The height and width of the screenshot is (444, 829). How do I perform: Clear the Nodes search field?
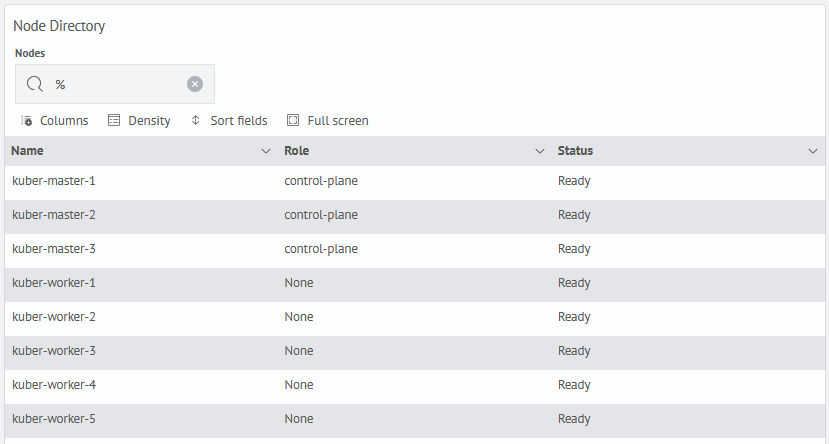[195, 84]
